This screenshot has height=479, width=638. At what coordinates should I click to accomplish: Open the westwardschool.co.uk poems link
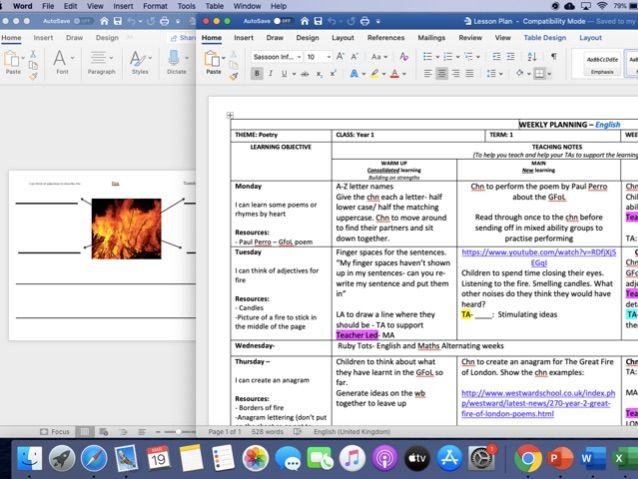click(538, 403)
